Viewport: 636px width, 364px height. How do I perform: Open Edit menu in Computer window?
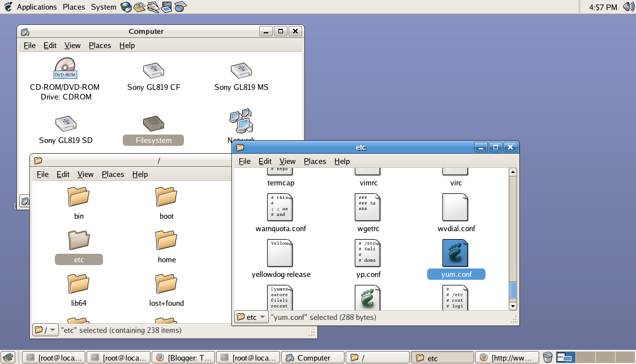click(x=50, y=45)
